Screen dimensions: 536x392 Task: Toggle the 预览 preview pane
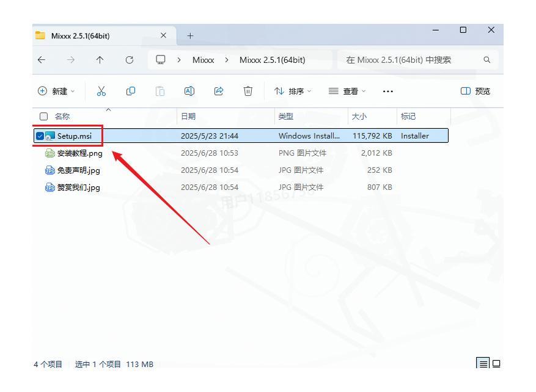click(x=475, y=91)
